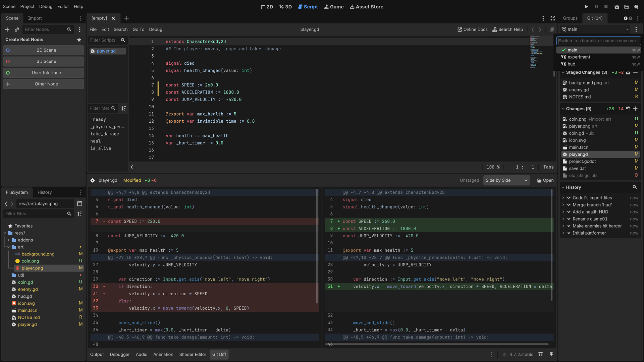Screen dimensions: 644x362
Task: Click the Open button in diff header
Action: click(x=545, y=180)
